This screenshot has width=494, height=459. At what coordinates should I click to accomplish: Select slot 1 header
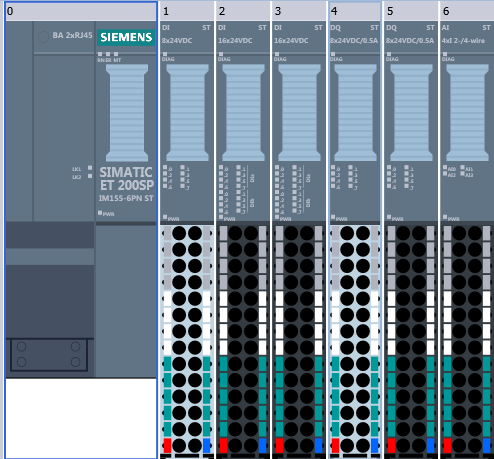(x=187, y=11)
